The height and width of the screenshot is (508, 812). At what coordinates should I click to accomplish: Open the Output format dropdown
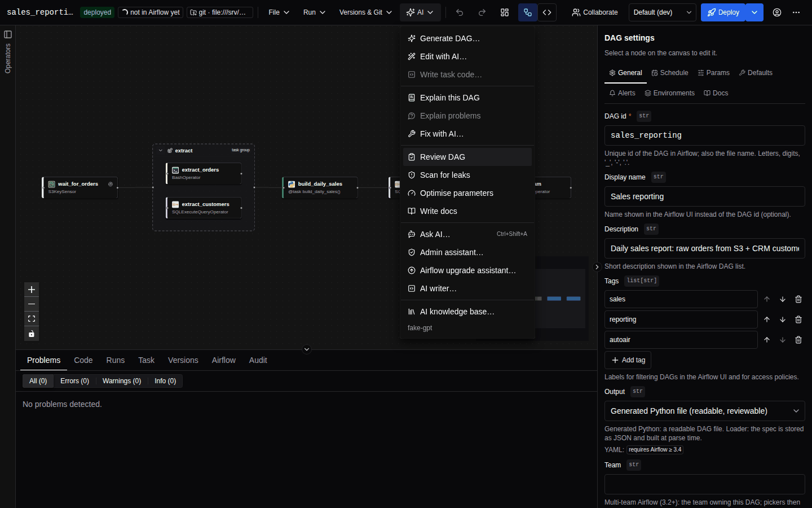point(705,411)
